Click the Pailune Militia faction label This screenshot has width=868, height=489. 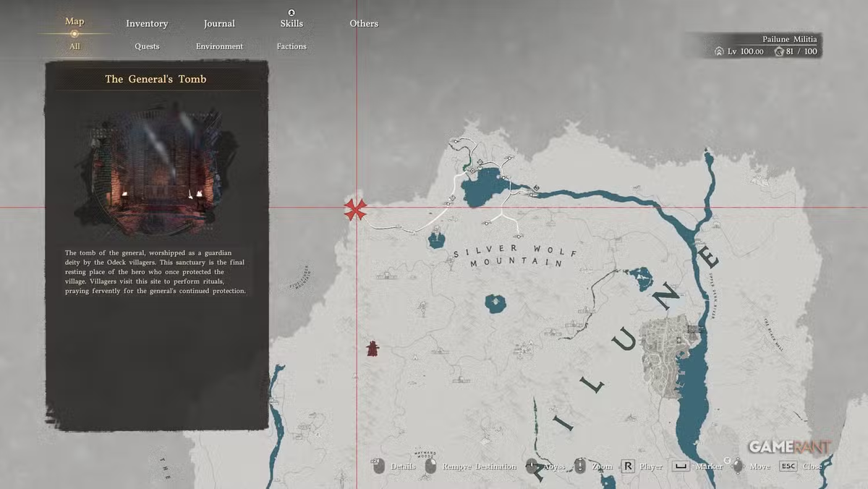790,39
